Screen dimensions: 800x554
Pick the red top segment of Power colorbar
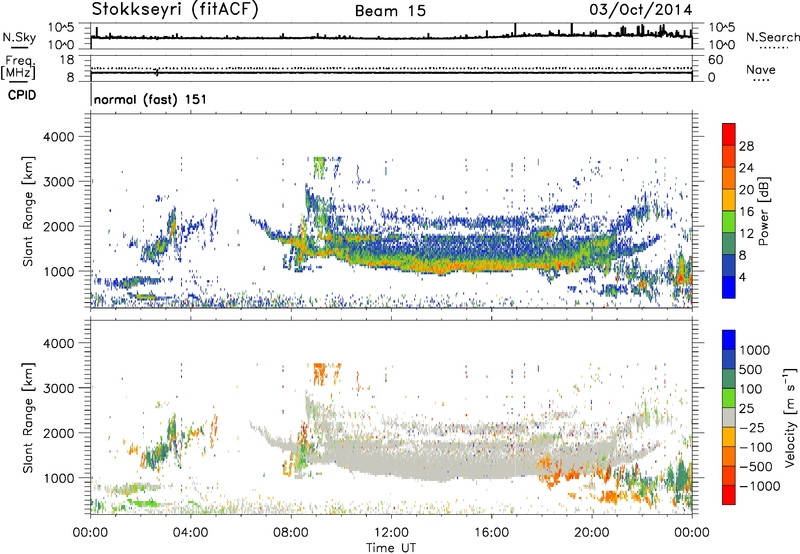click(729, 135)
